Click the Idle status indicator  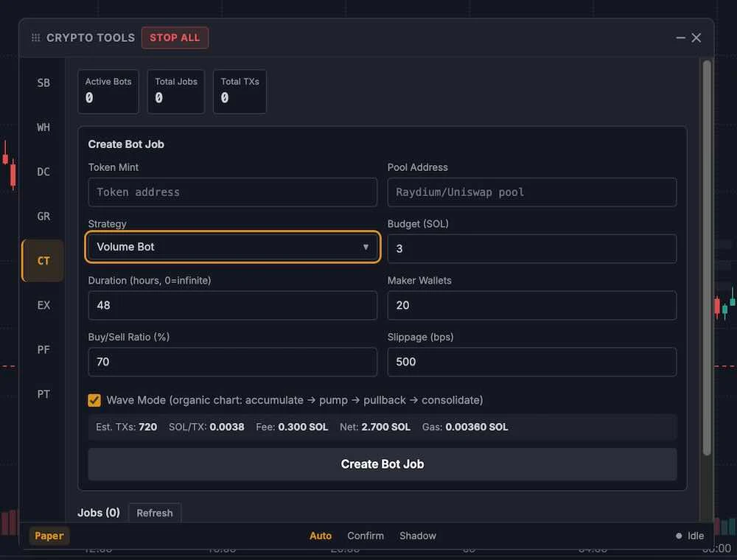690,536
